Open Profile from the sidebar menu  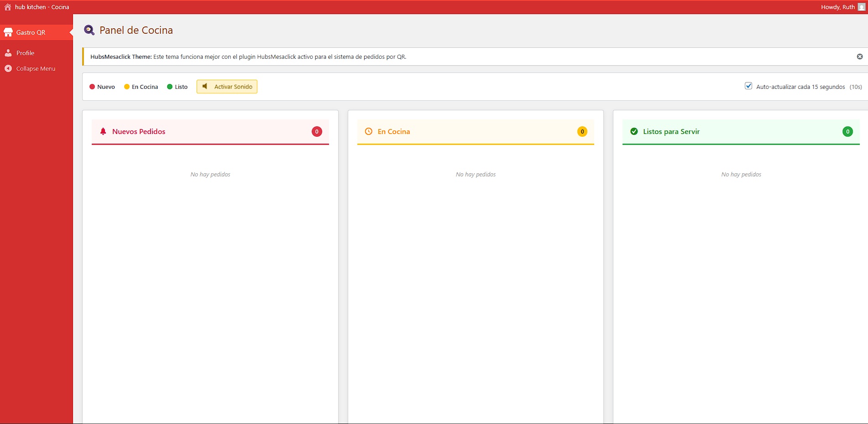(x=25, y=52)
